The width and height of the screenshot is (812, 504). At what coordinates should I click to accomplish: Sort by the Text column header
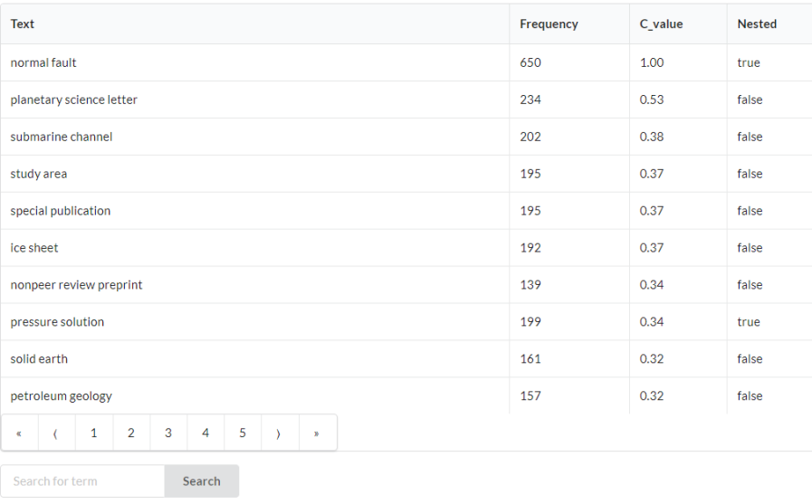tap(23, 24)
